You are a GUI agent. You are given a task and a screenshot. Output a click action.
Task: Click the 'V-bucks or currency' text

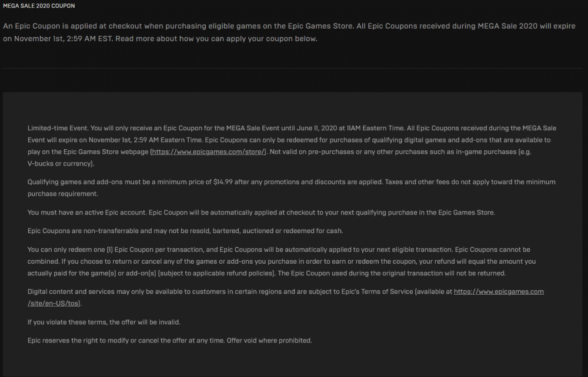[x=59, y=164]
